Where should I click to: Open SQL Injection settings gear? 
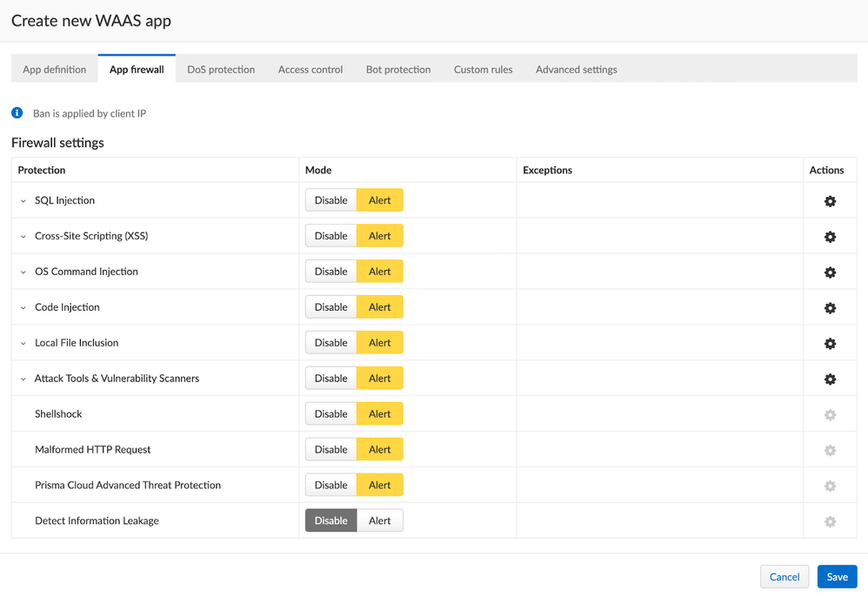830,201
